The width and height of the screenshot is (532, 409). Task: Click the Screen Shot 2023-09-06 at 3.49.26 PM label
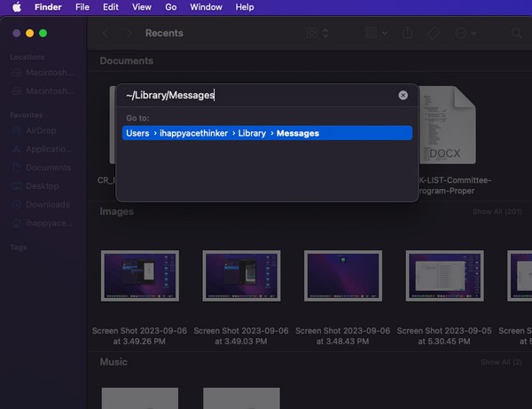[x=139, y=335]
